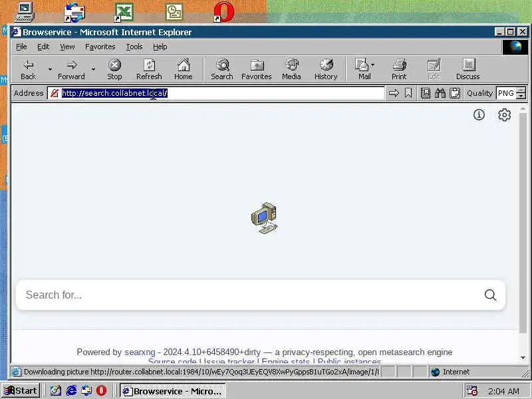The height and width of the screenshot is (399, 532).
Task: Open the Search pane from the toolbar
Action: pos(222,70)
